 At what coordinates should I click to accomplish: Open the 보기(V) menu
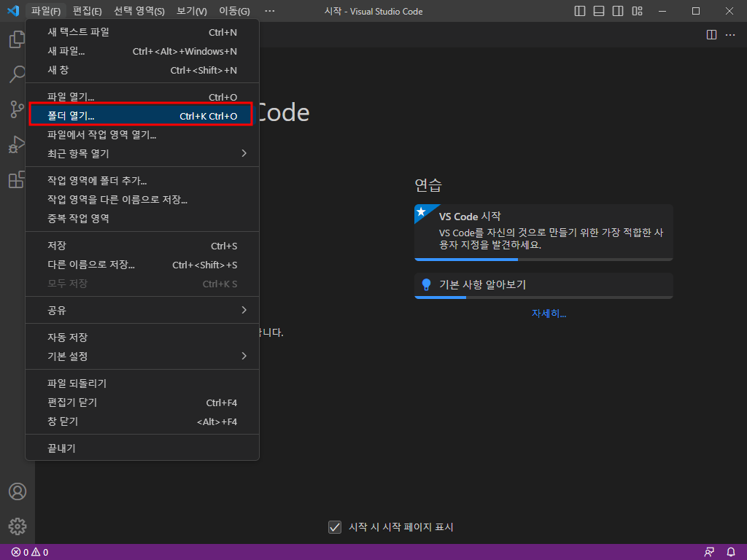pyautogui.click(x=192, y=11)
